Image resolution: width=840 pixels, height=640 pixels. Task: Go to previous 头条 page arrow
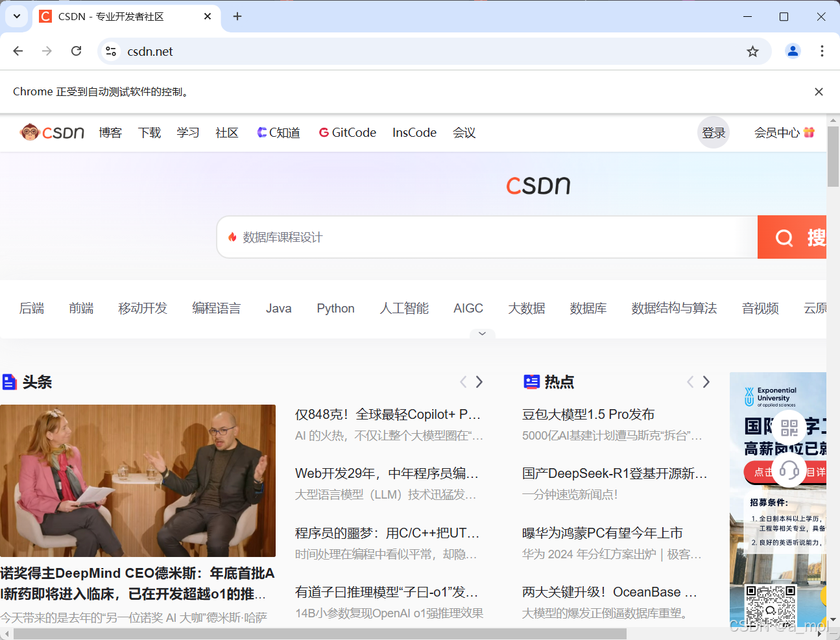(463, 382)
